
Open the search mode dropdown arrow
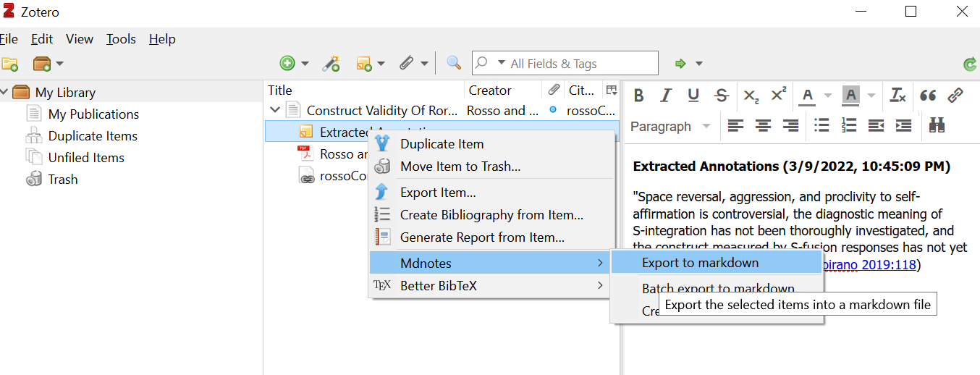tap(501, 63)
